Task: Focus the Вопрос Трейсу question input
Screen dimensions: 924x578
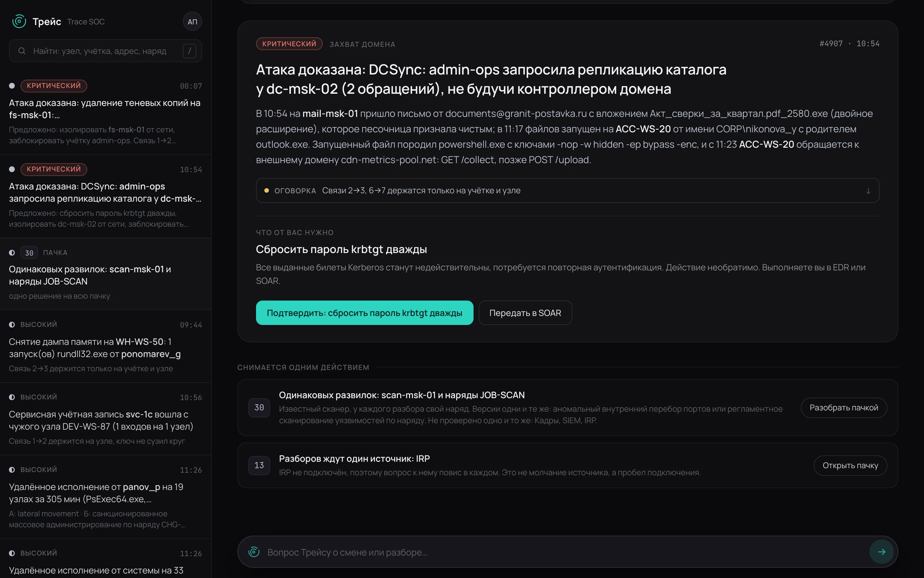Action: (567, 552)
